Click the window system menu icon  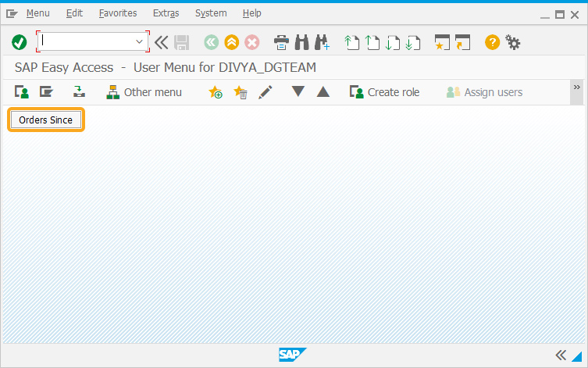pos(12,14)
